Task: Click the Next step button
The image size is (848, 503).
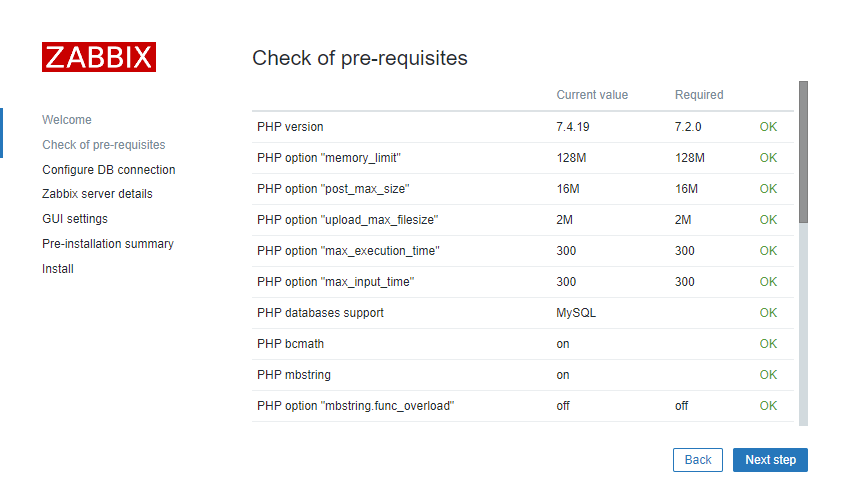Action: (x=770, y=460)
